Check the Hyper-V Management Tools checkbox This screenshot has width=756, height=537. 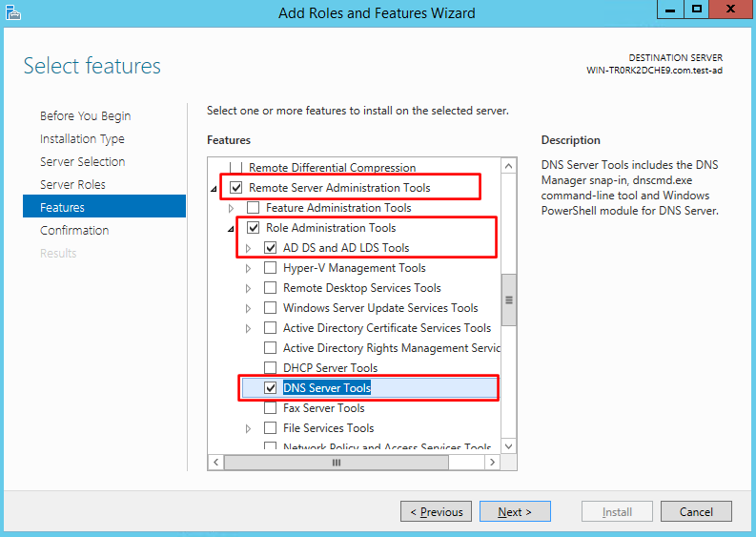click(271, 268)
